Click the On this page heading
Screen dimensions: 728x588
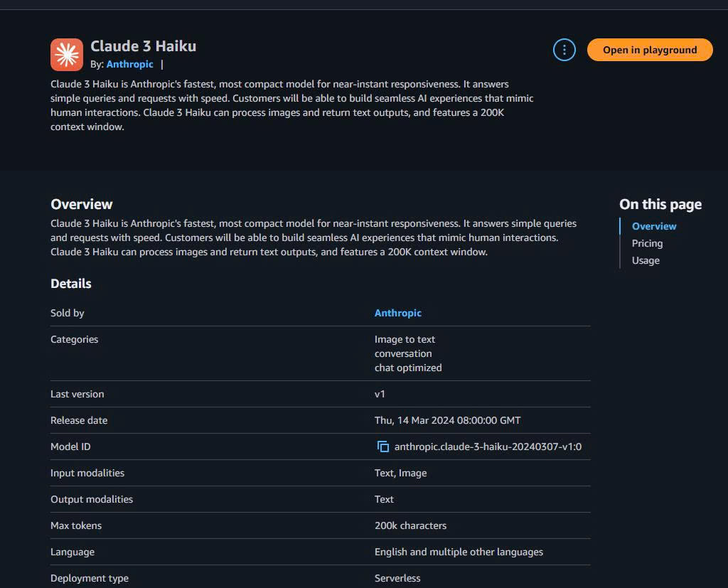click(x=660, y=204)
